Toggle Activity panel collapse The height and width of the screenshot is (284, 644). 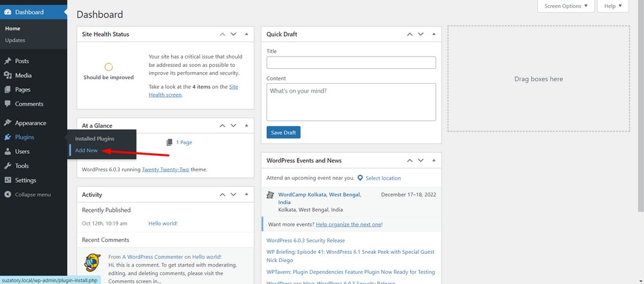click(x=247, y=194)
